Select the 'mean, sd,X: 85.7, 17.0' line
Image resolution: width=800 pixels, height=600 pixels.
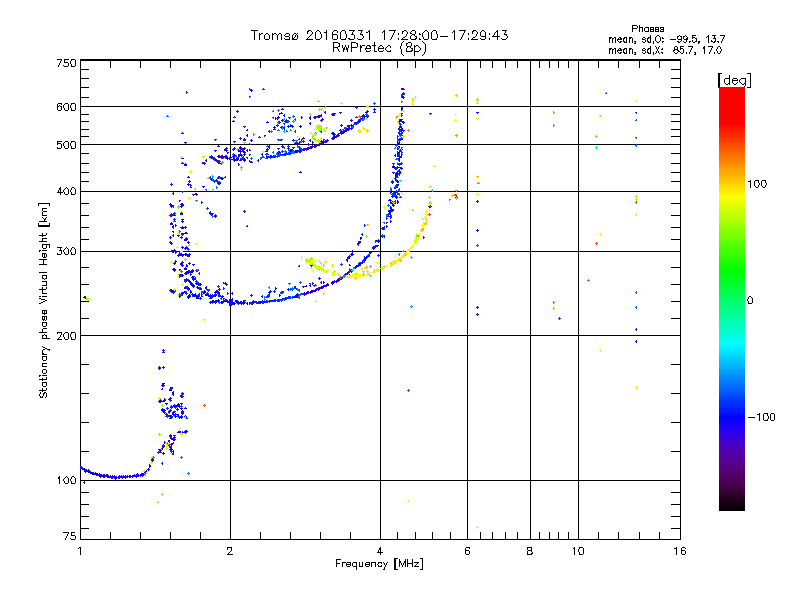point(665,50)
